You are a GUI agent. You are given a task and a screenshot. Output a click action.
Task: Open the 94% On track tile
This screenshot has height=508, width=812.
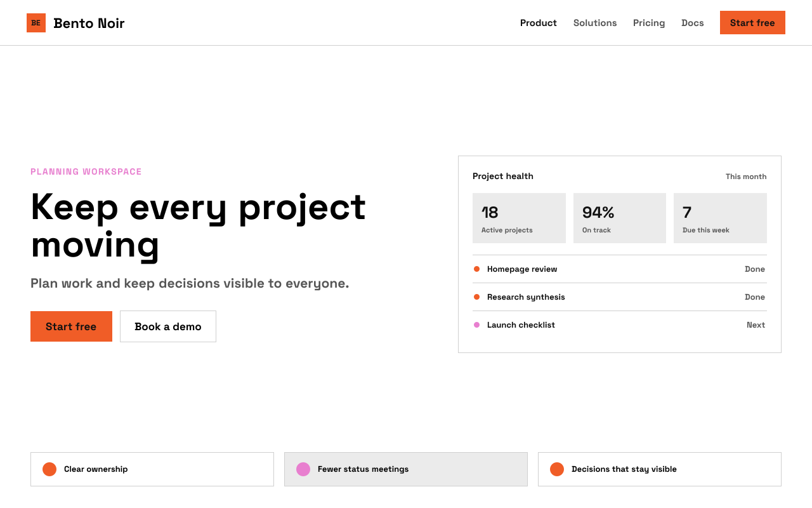[620, 218]
